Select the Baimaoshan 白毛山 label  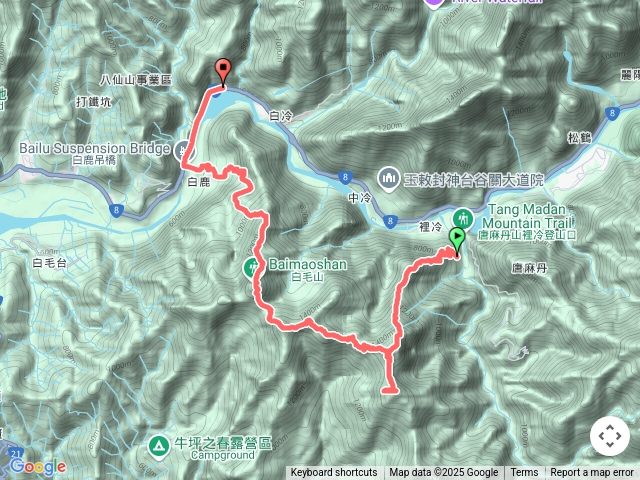pyautogui.click(x=308, y=270)
